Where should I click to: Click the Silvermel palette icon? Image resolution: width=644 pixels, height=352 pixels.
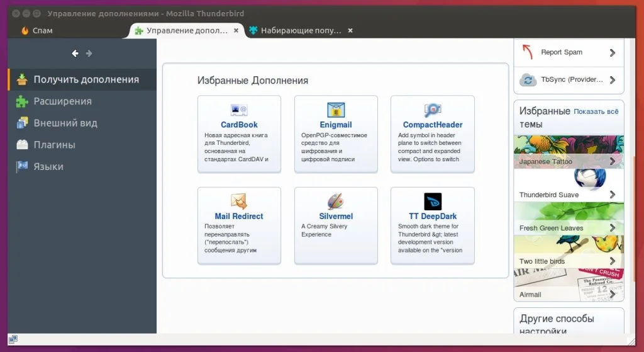point(336,202)
